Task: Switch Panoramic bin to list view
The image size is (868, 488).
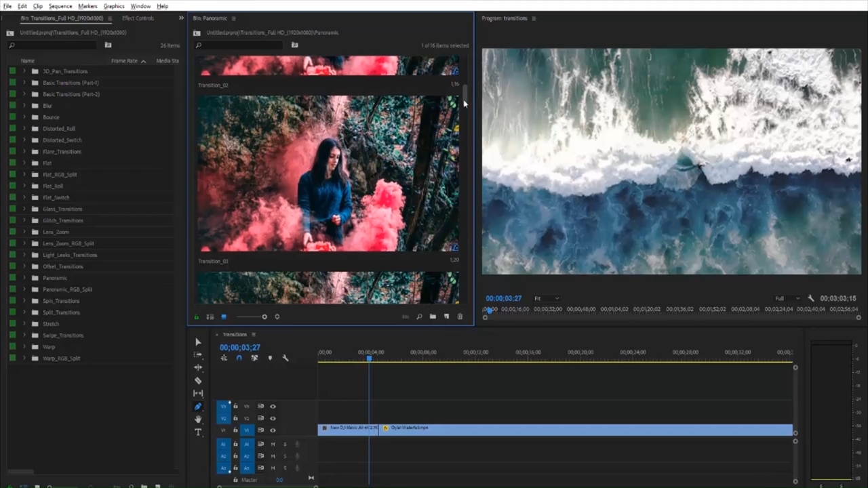Action: [210, 317]
